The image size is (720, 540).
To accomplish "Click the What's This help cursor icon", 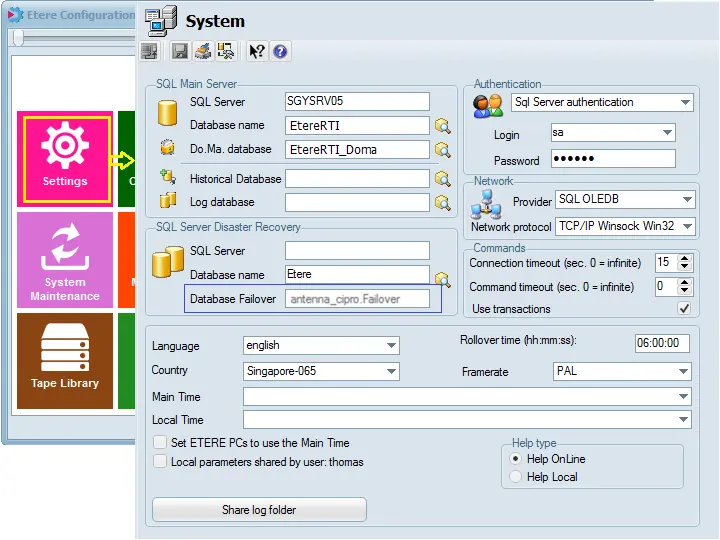I will (x=257, y=51).
